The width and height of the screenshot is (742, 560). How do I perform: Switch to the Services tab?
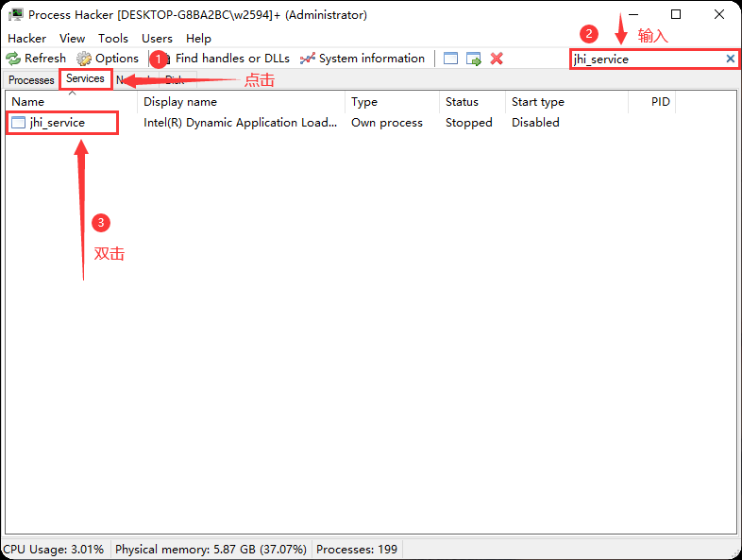(x=85, y=79)
